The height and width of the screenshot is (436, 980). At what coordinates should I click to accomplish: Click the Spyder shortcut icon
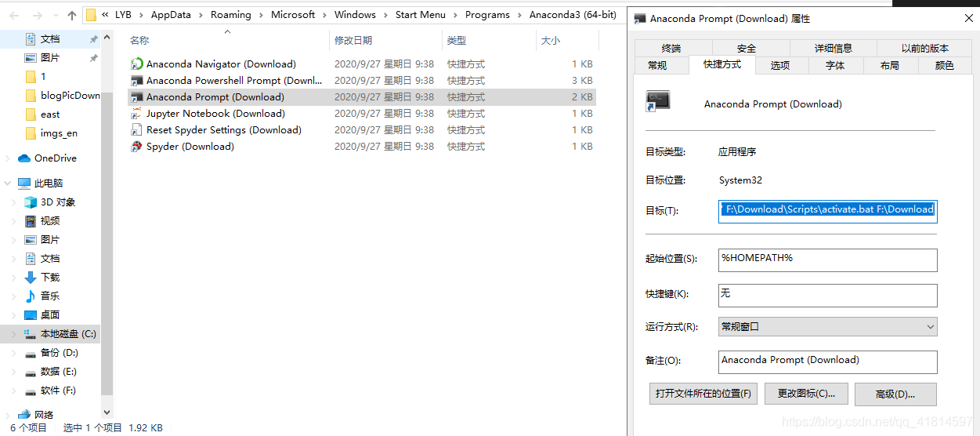[137, 147]
